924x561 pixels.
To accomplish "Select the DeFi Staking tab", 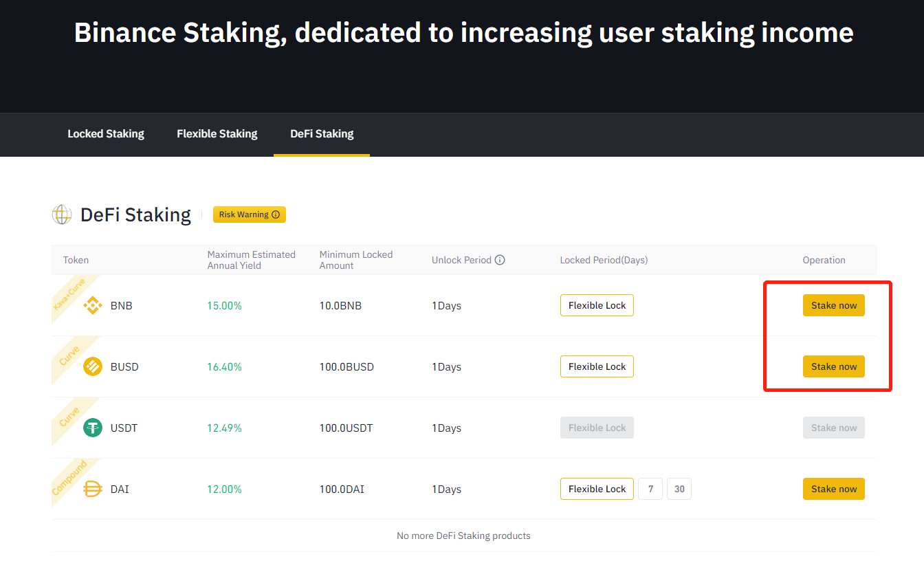I will (x=322, y=134).
